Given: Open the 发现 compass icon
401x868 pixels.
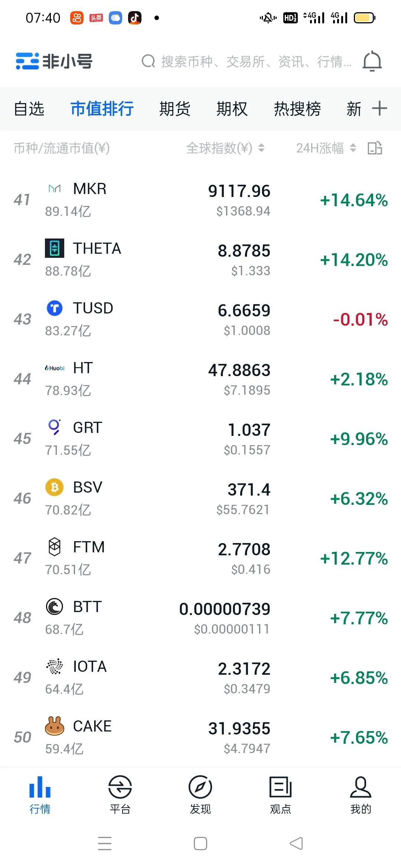Looking at the screenshot, I should click(x=200, y=787).
